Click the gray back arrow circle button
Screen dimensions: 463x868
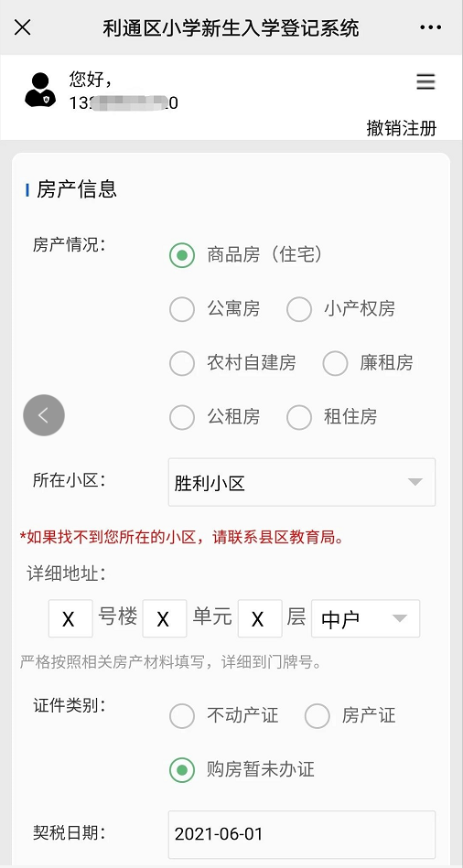point(44,415)
